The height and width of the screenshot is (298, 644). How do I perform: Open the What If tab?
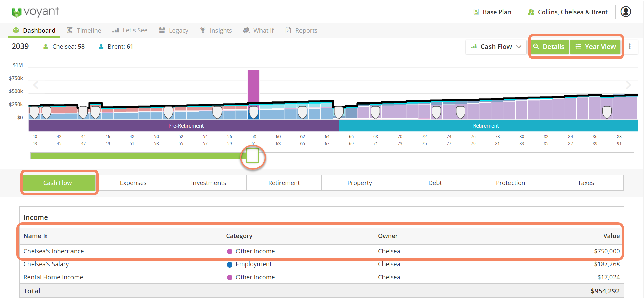tap(258, 31)
